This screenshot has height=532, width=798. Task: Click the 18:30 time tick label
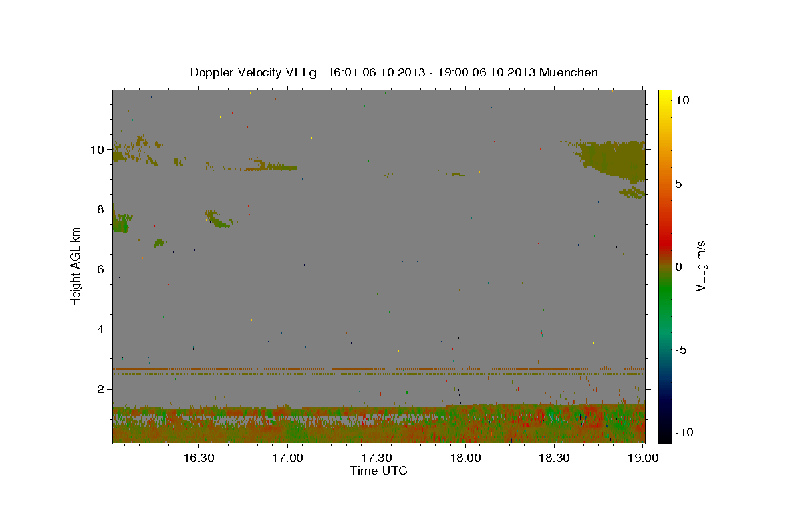click(554, 458)
